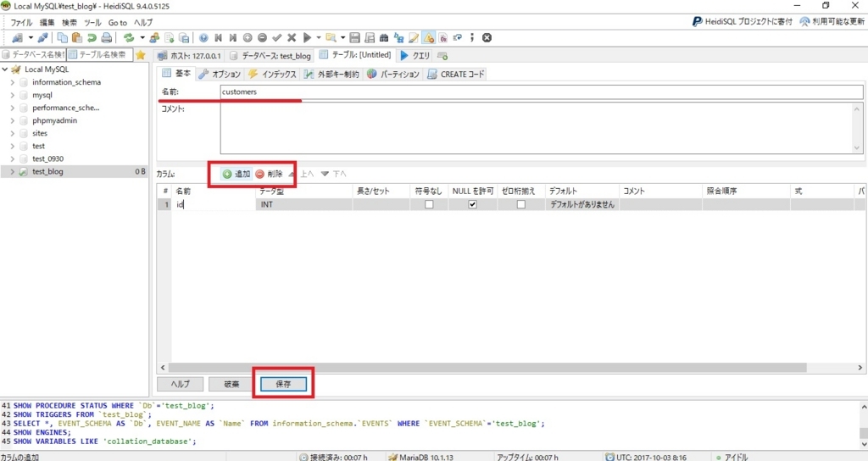Viewport: 868px width, 461px height.
Task: Uncheck Allow NULL for id column
Action: coord(472,204)
